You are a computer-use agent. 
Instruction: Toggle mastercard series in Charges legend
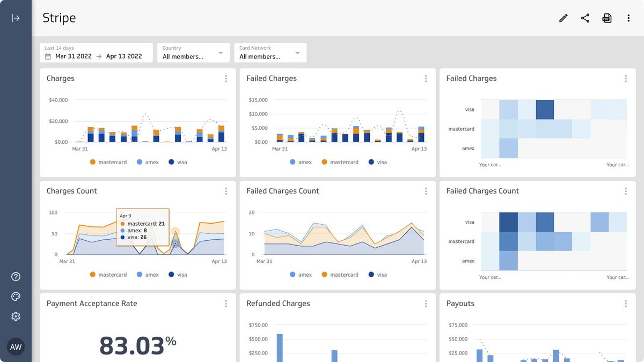[108, 162]
